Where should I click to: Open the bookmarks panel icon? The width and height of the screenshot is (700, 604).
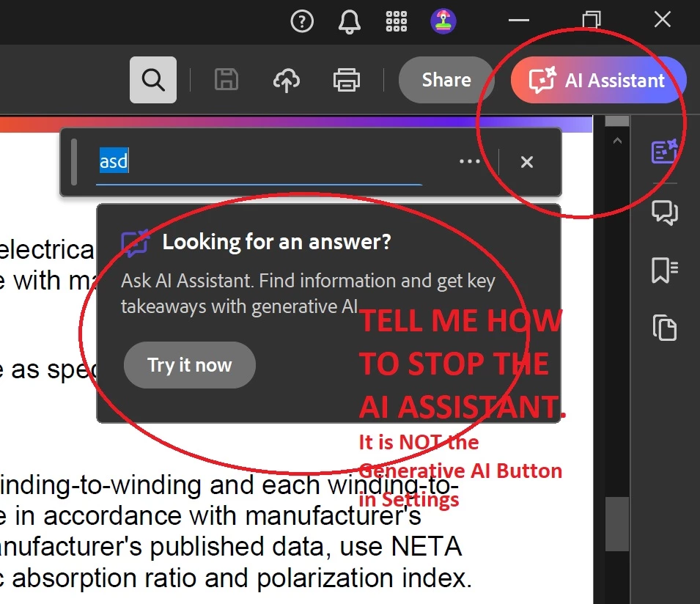tap(665, 270)
